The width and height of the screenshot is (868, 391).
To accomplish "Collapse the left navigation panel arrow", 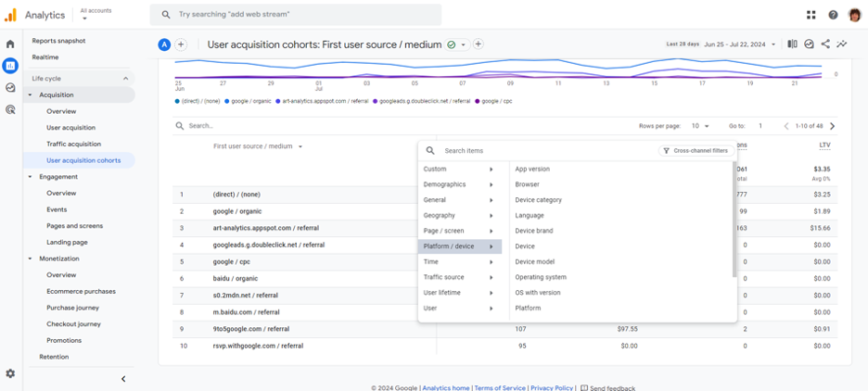I will [123, 379].
